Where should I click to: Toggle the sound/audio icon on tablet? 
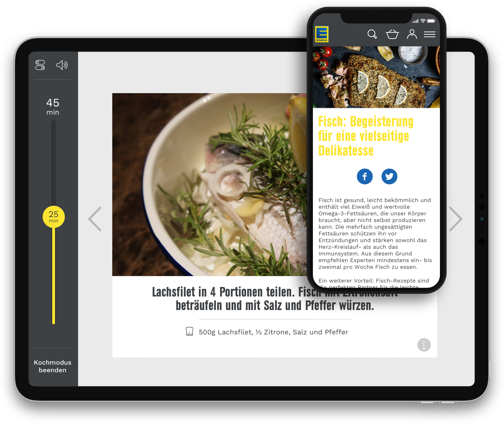point(62,65)
